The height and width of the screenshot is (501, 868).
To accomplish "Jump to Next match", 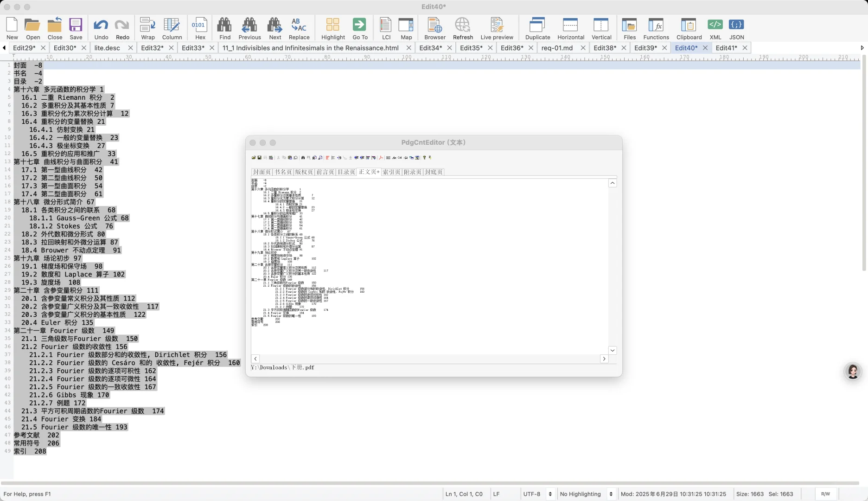I will click(275, 28).
